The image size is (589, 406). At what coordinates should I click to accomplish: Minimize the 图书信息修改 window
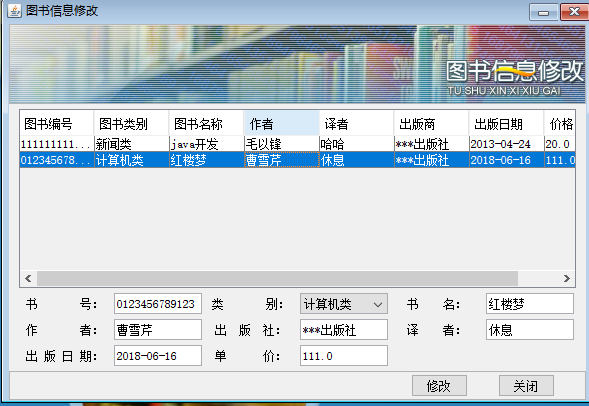(x=544, y=12)
